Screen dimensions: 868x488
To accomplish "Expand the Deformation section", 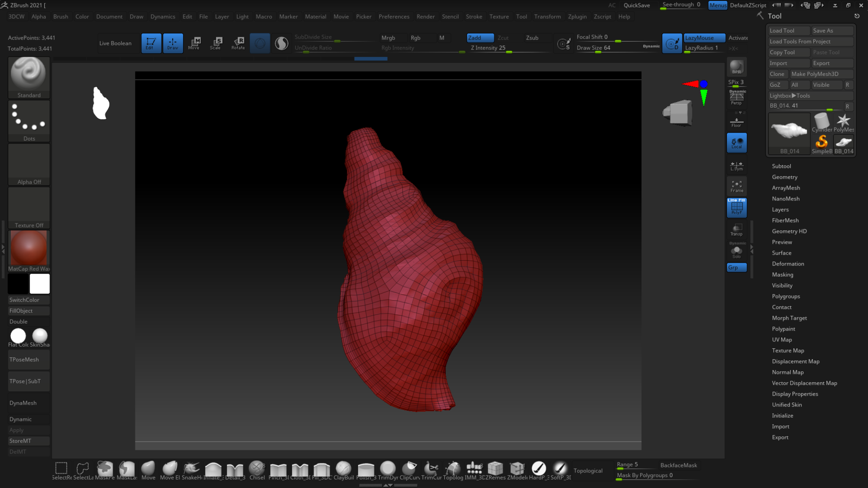I will pyautogui.click(x=788, y=264).
